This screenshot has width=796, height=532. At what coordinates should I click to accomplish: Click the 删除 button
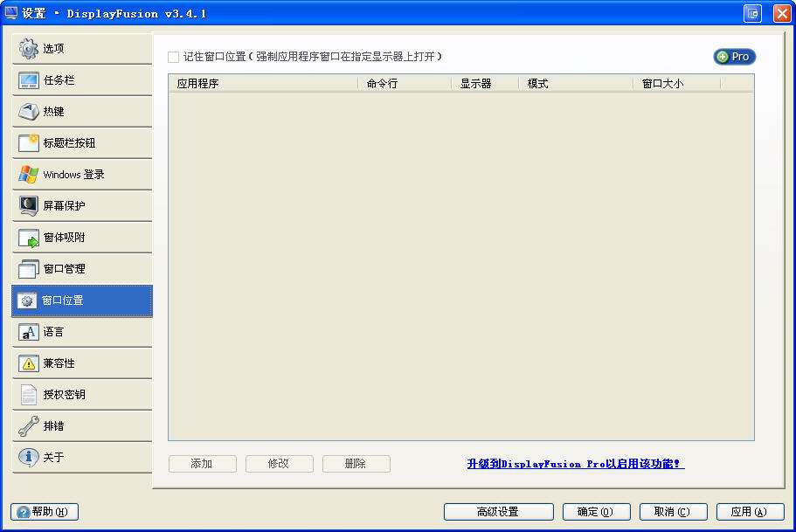[356, 464]
